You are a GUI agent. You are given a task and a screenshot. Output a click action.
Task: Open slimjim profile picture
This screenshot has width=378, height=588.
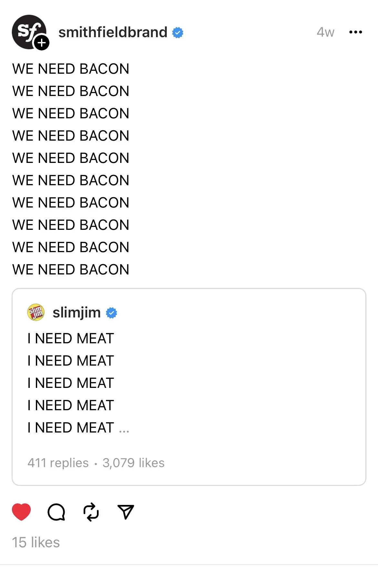[36, 312]
